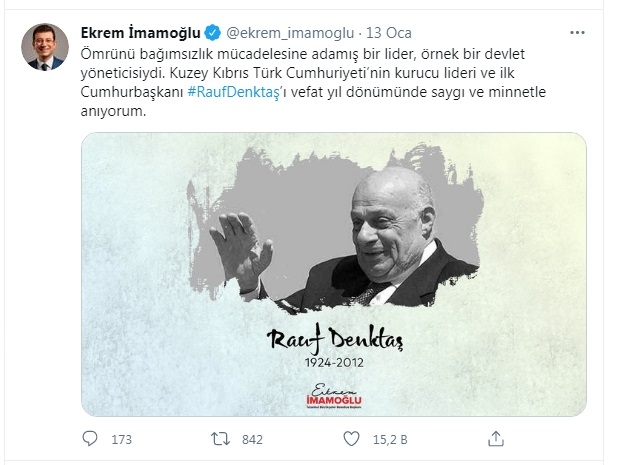
Task: Click the İmamoğlu logo in the image
Action: pyautogui.click(x=334, y=396)
